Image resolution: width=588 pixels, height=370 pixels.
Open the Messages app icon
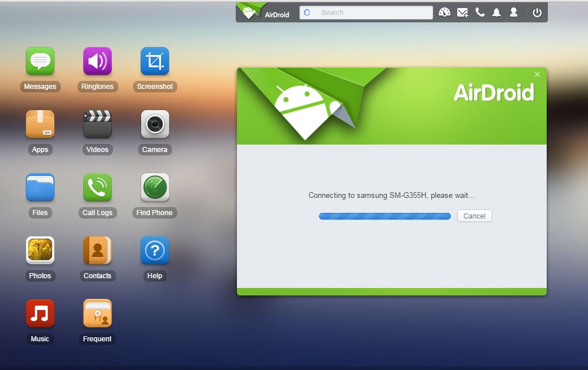point(40,61)
